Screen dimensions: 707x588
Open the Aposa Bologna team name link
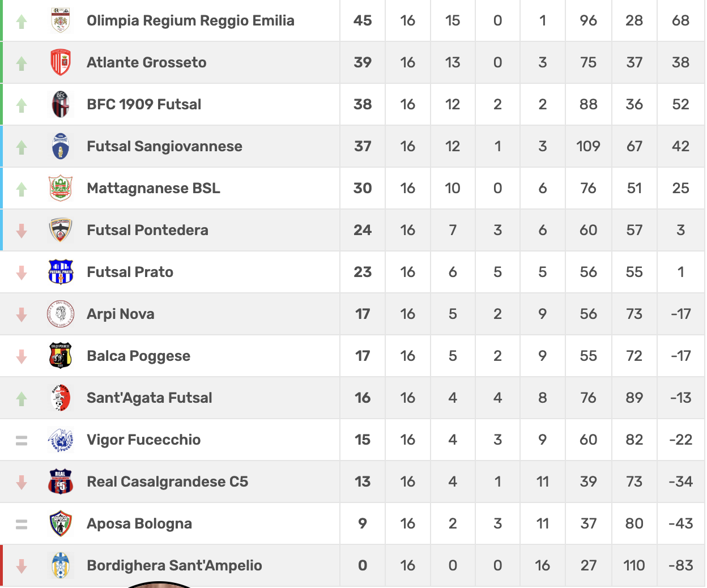tap(139, 523)
